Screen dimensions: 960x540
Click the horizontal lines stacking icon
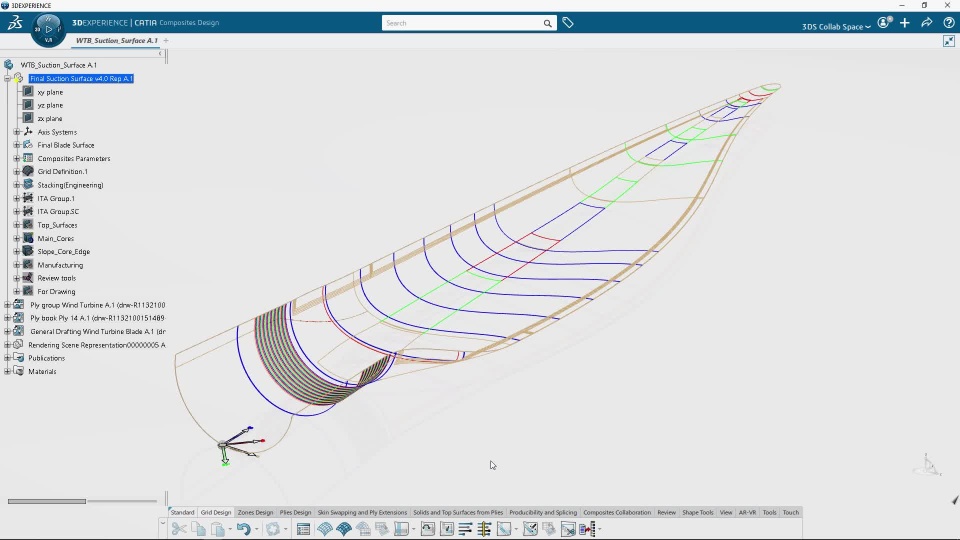pos(465,529)
